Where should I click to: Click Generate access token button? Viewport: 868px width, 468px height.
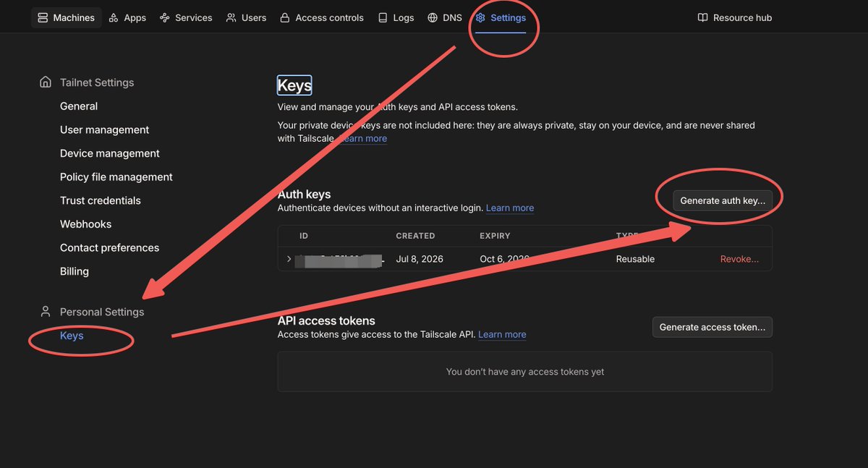712,327
